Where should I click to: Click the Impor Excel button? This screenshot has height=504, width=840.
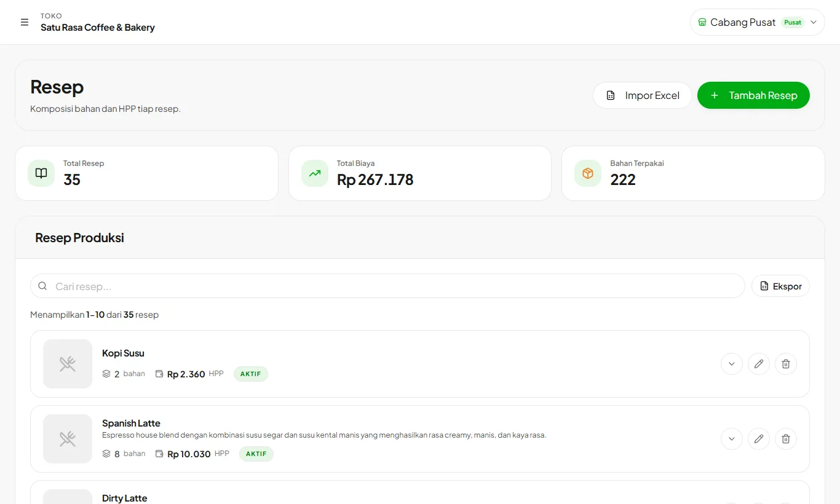pyautogui.click(x=643, y=95)
